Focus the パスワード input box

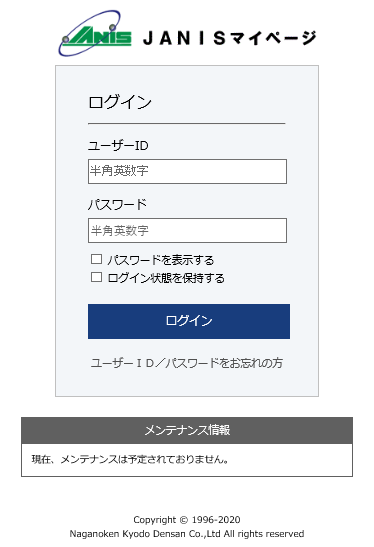pyautogui.click(x=187, y=230)
